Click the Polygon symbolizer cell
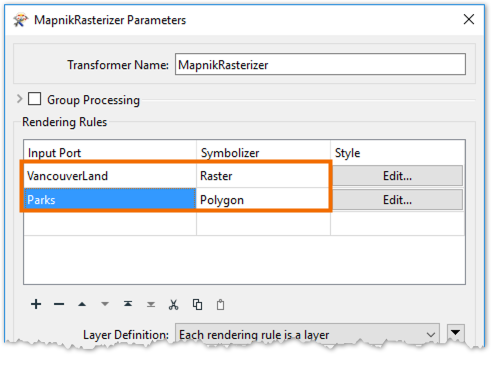 pyautogui.click(x=263, y=200)
